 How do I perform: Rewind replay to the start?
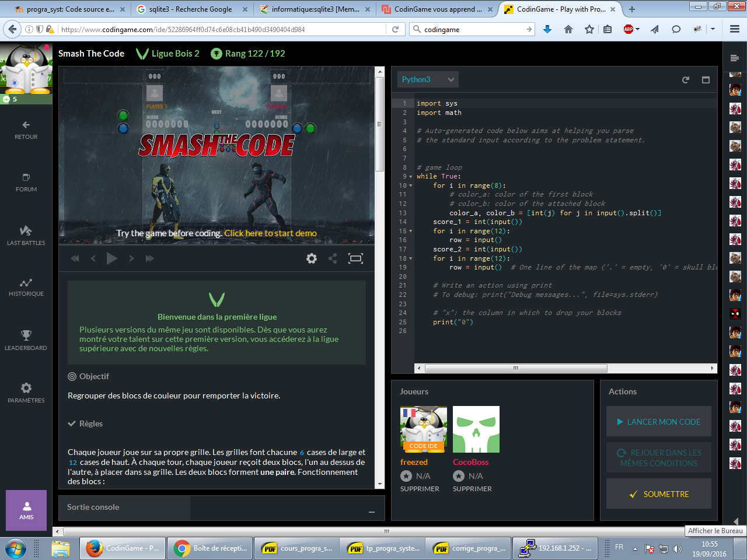(75, 258)
